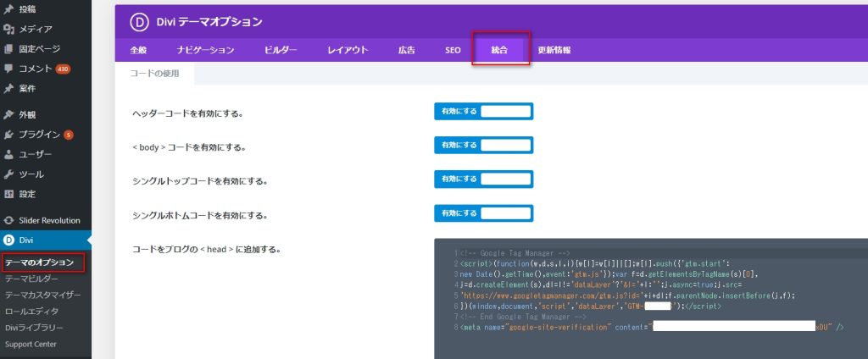This screenshot has width=868, height=359.
Task: Click テーマのオプション submenu link
Action: point(39,262)
